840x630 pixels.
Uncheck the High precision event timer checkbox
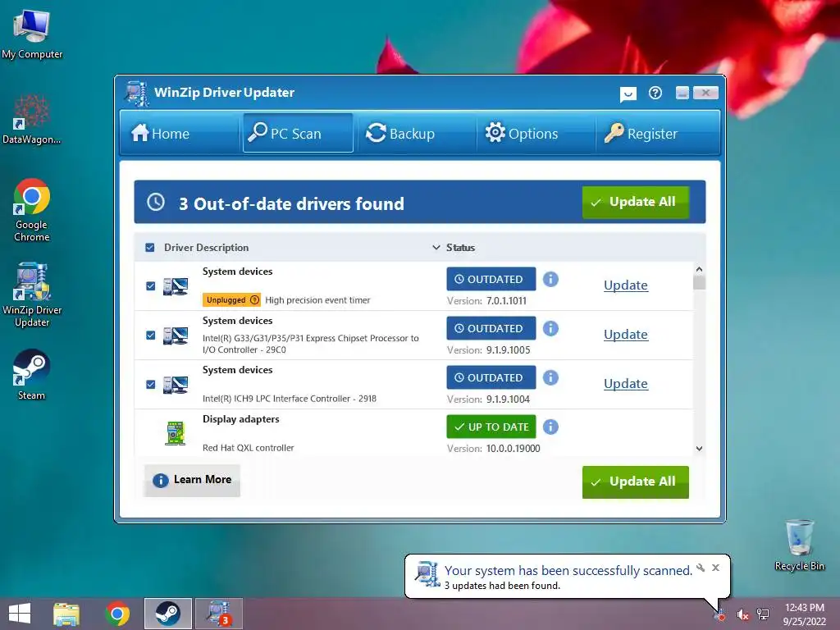[151, 286]
